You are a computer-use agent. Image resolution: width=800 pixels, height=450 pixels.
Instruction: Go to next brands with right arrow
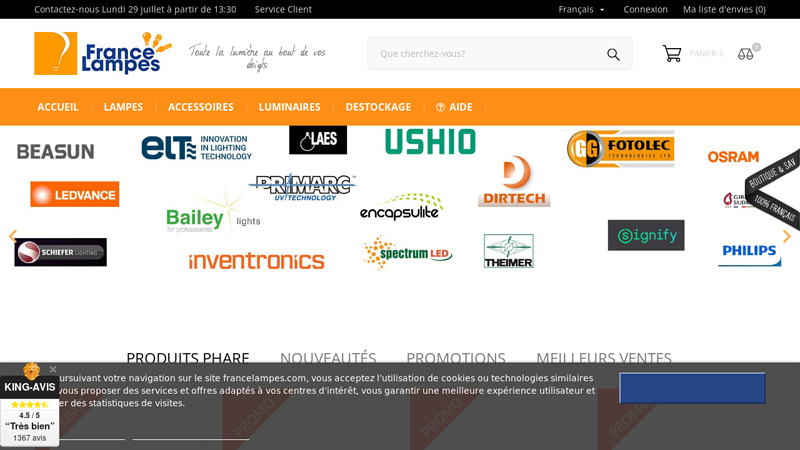click(x=787, y=236)
